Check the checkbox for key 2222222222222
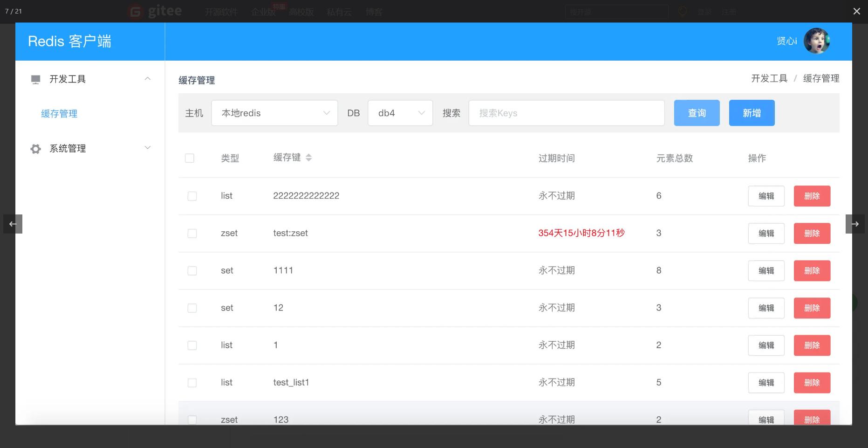Screen dimensions: 868x448 pos(192,196)
